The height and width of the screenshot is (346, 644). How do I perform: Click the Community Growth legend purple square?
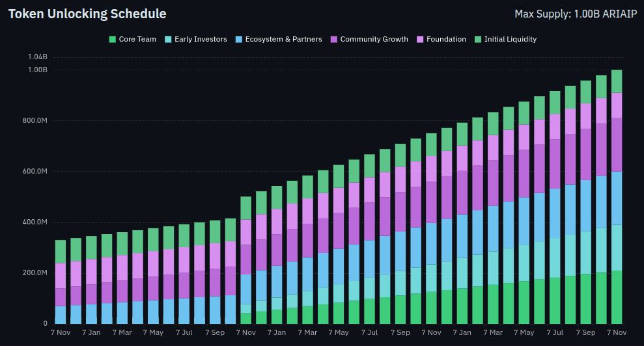tap(333, 40)
